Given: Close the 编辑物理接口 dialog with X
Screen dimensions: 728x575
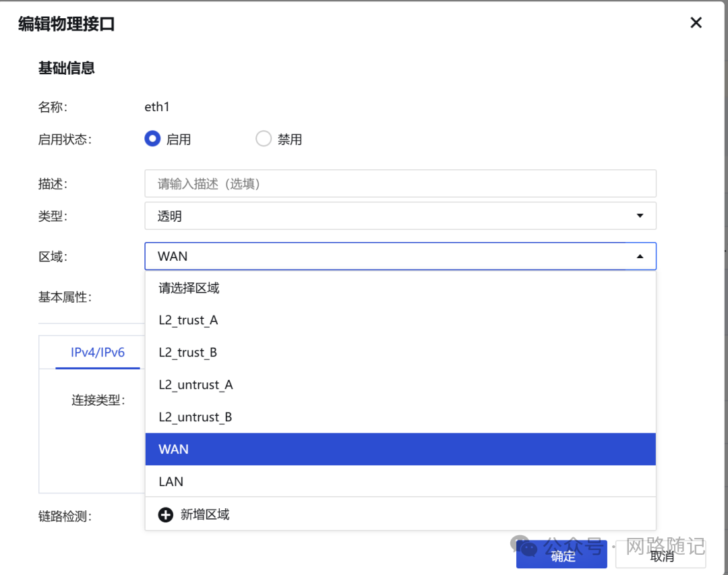Looking at the screenshot, I should coord(696,22).
